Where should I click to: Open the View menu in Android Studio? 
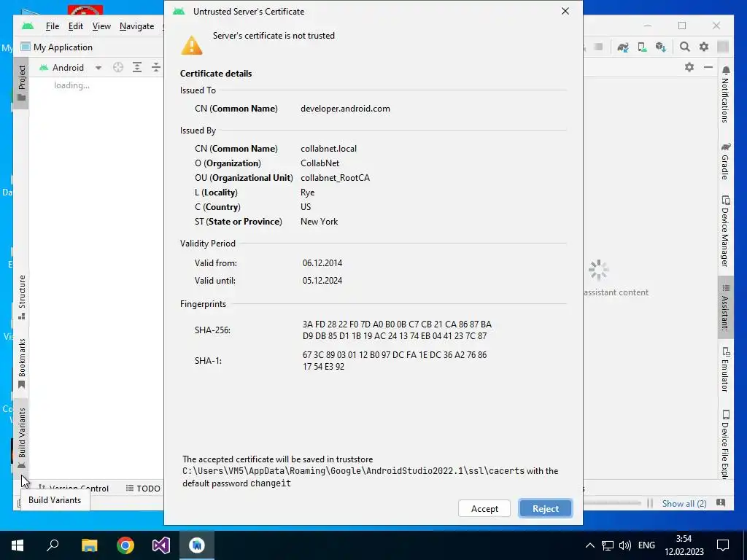tap(101, 26)
